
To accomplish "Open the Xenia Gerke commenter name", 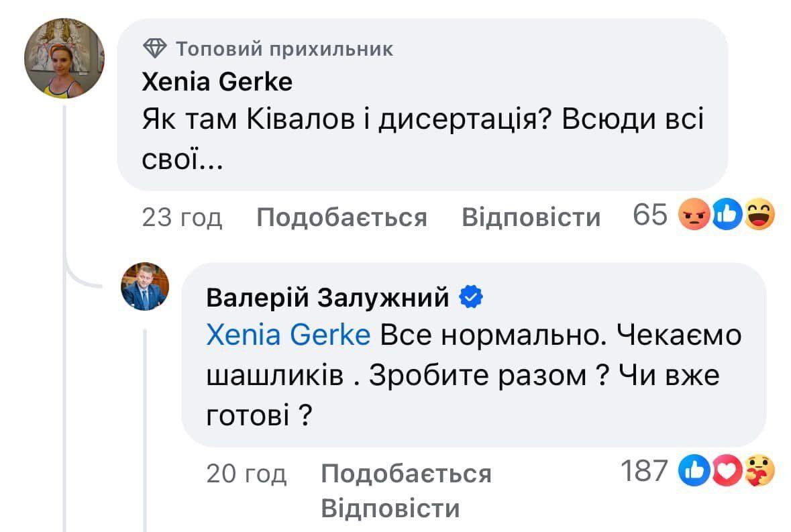I will [x=218, y=82].
